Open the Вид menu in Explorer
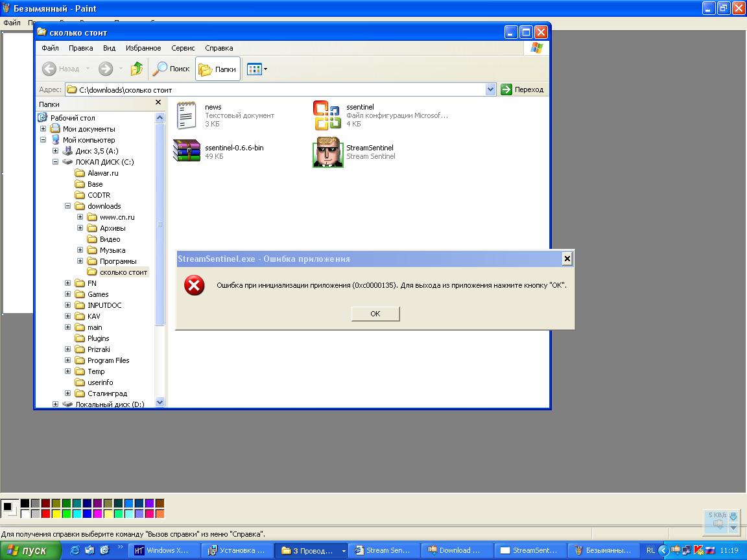747x560 pixels. [x=109, y=48]
